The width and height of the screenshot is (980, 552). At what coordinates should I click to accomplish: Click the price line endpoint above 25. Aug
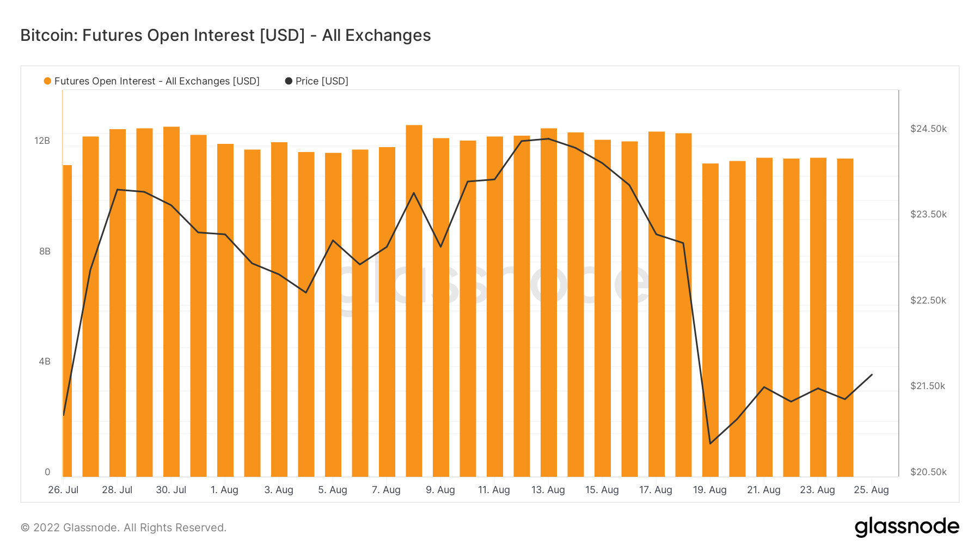(872, 375)
